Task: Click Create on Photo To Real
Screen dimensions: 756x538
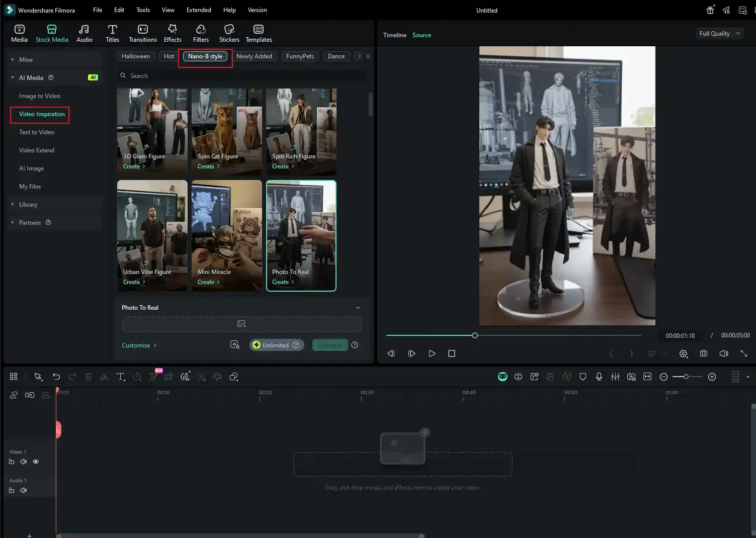Action: [283, 282]
